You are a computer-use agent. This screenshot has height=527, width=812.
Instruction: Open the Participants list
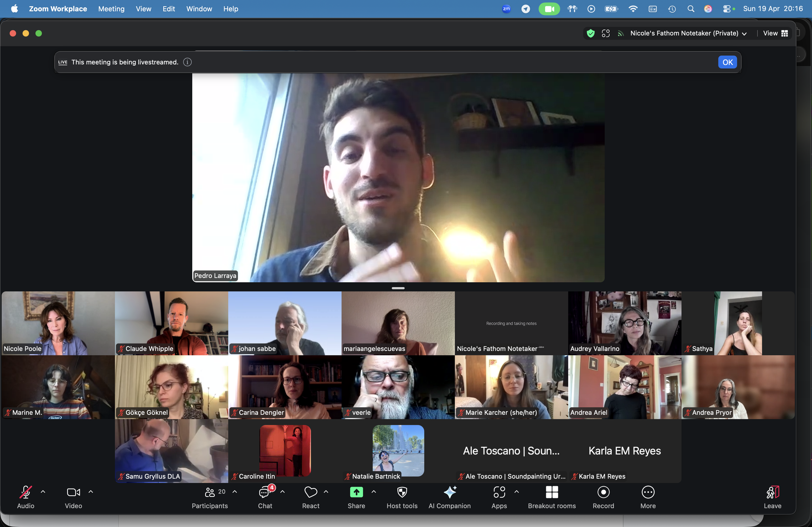[209, 492]
